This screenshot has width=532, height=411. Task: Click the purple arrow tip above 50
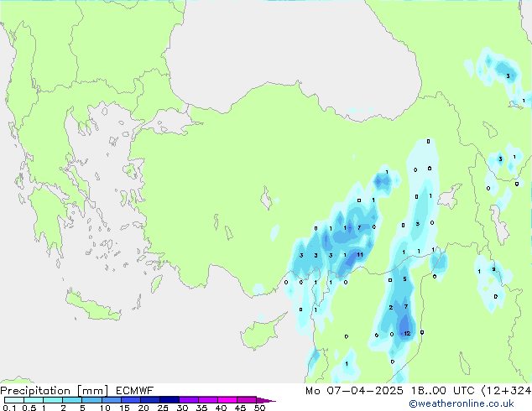click(266, 400)
